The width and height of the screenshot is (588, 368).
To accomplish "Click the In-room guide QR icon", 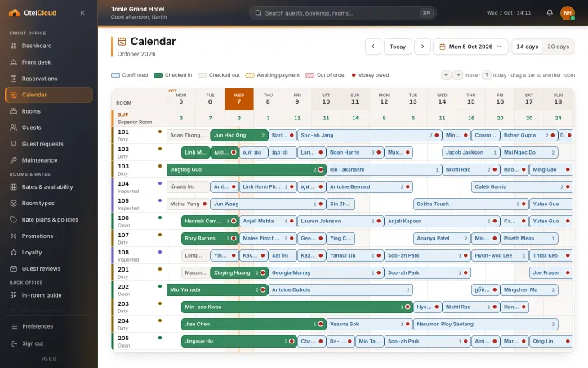I will 14,295.
